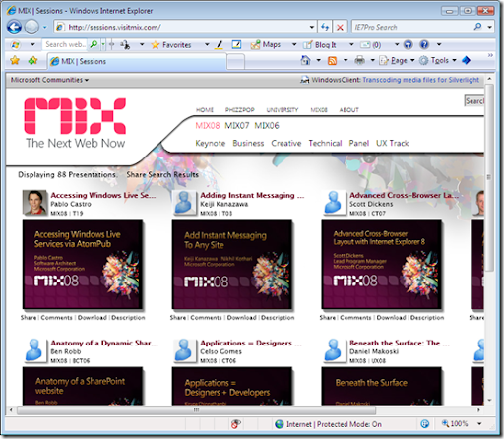The height and width of the screenshot is (439, 504).
Task: Click the Internet zone globe icon
Action: pyautogui.click(x=280, y=424)
